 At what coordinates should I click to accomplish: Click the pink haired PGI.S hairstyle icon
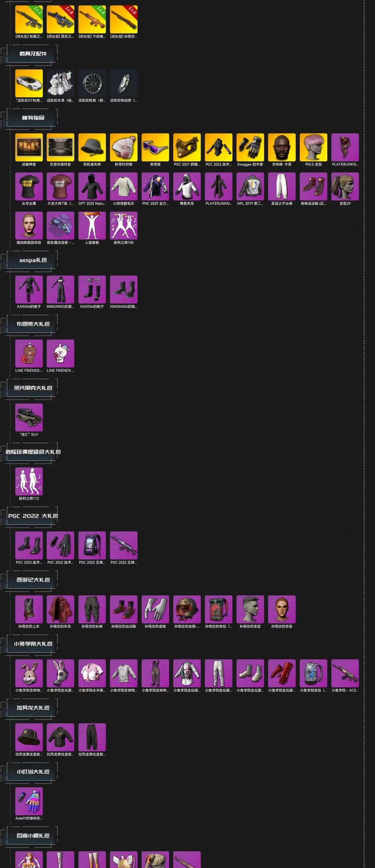(x=313, y=147)
